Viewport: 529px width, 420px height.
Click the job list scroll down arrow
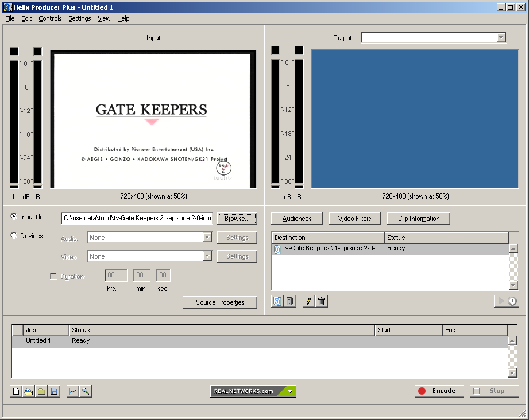[512, 372]
